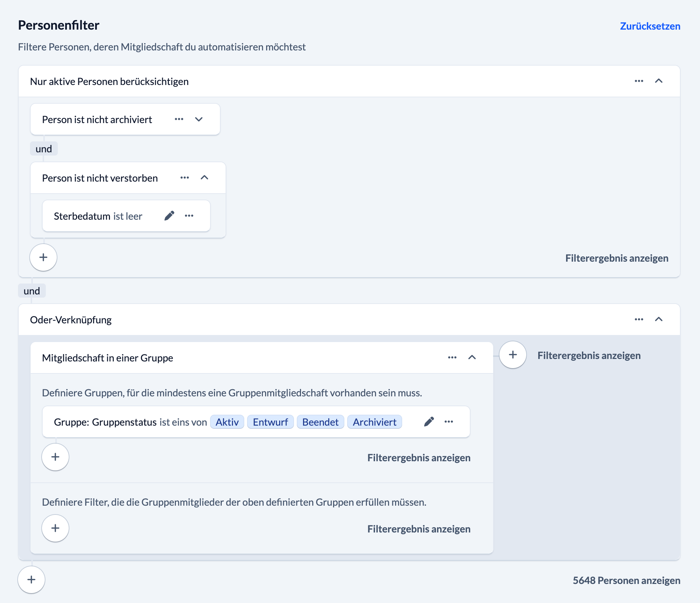
Task: Edit the Sterbedatum ist leer condition
Action: click(x=169, y=216)
